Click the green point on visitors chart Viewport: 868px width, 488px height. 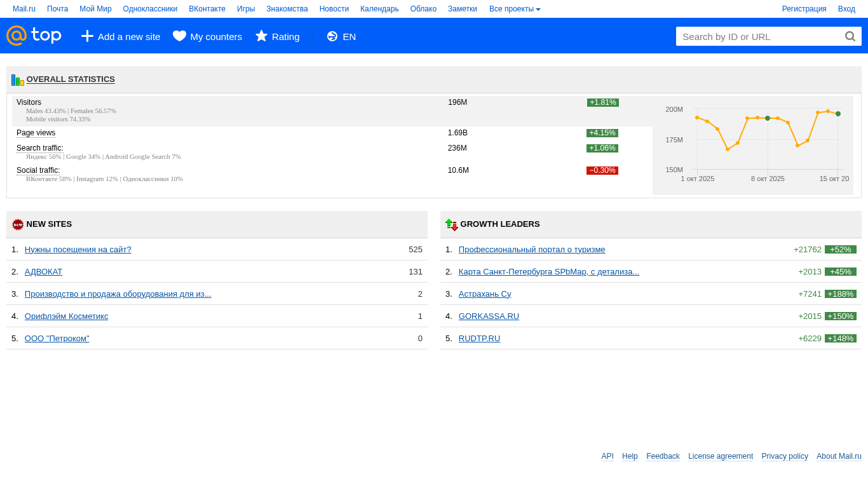768,118
